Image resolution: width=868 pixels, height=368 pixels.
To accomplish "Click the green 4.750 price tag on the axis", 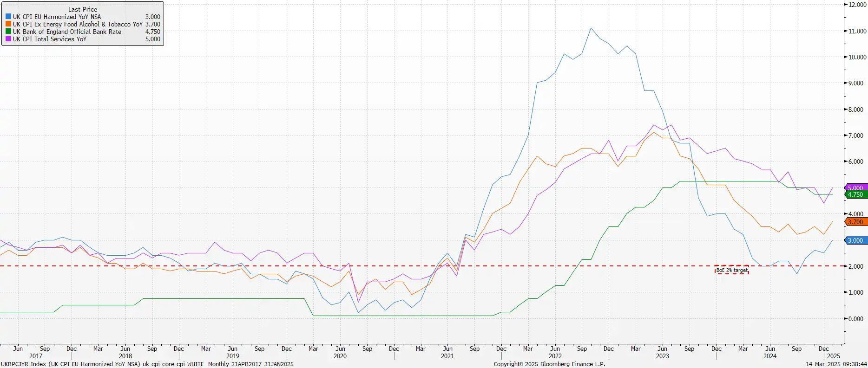I will coord(856,194).
